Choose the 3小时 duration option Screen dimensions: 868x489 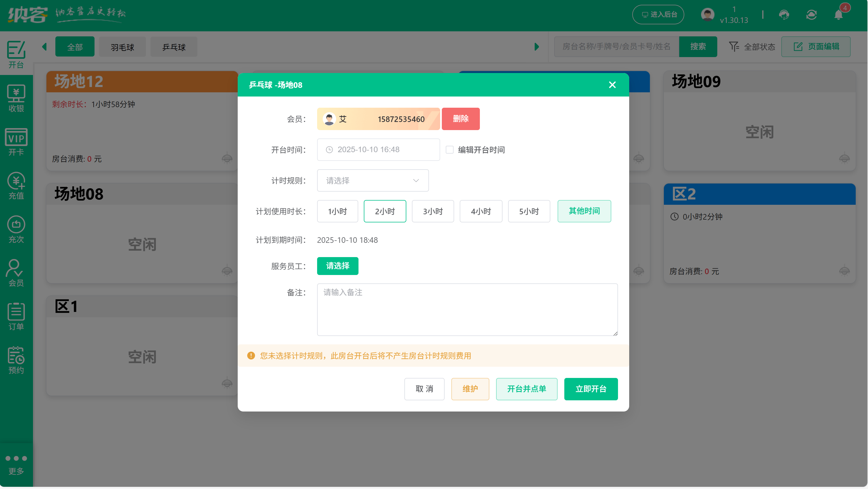(x=433, y=211)
